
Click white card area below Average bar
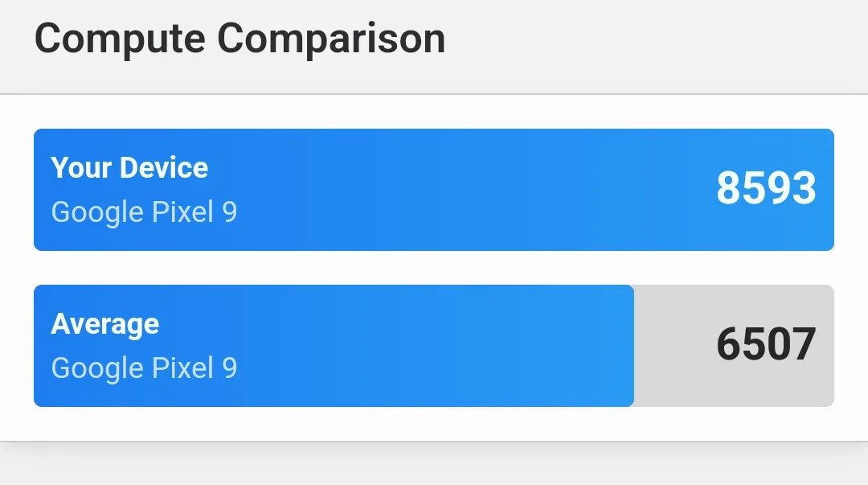tap(434, 424)
